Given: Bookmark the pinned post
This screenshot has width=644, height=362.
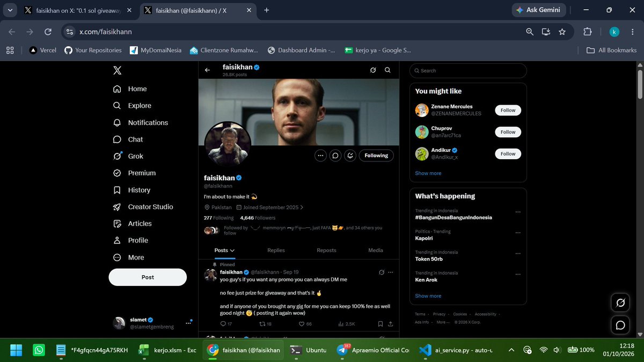Looking at the screenshot, I should (380, 324).
